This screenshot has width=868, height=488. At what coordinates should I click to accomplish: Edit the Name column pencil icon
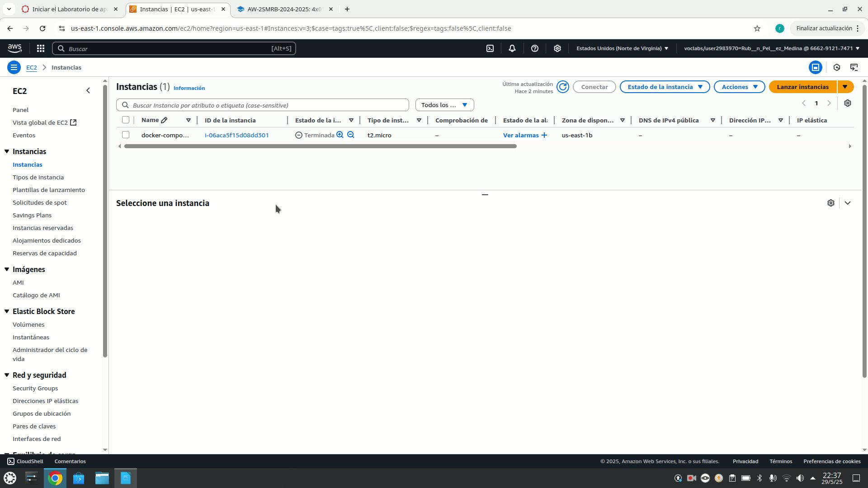pyautogui.click(x=164, y=120)
